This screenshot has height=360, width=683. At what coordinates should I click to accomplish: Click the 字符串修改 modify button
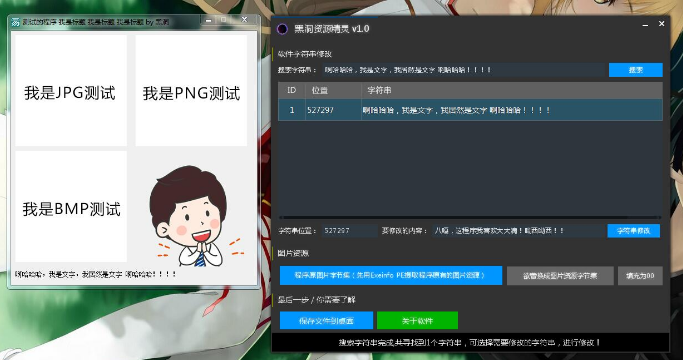pyautogui.click(x=633, y=231)
